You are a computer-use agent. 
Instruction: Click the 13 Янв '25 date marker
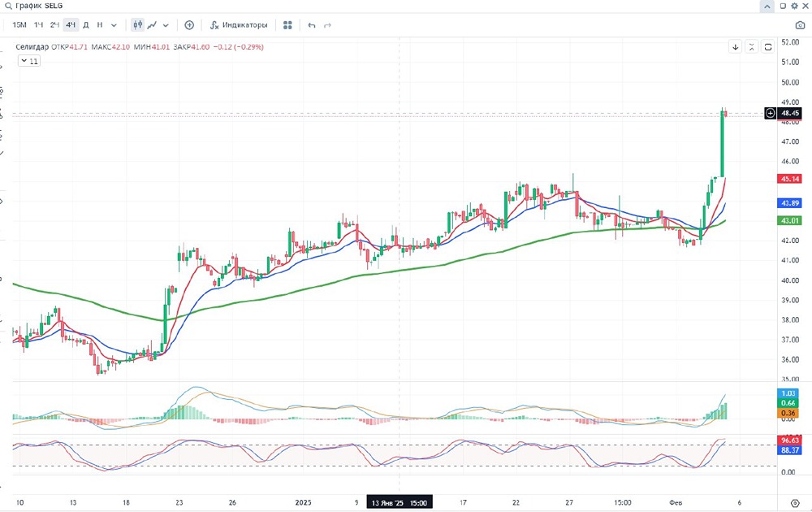point(400,503)
